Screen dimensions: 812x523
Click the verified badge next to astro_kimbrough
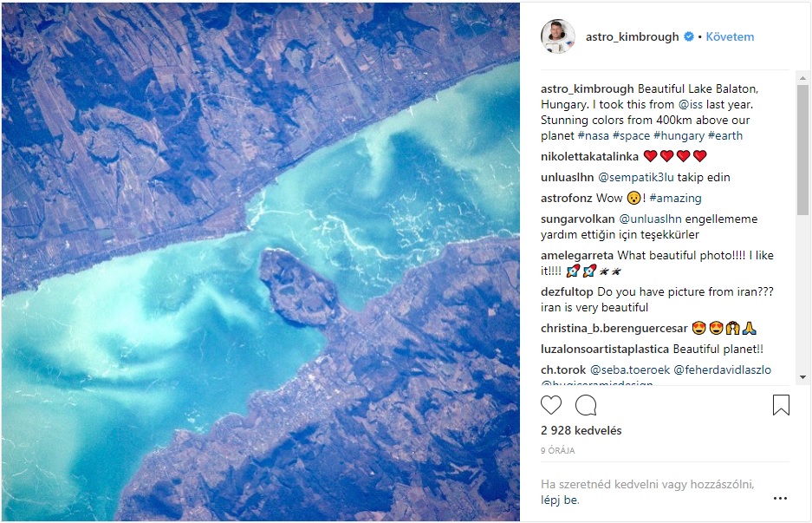689,36
